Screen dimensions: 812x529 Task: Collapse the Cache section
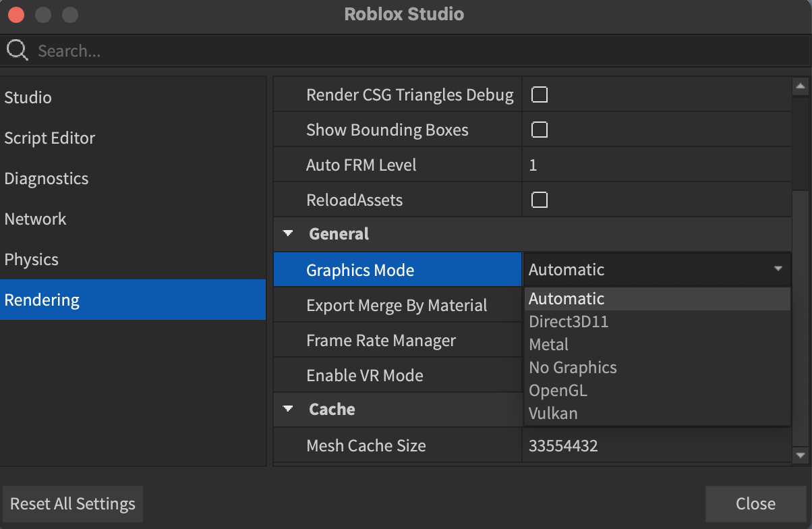coord(288,409)
